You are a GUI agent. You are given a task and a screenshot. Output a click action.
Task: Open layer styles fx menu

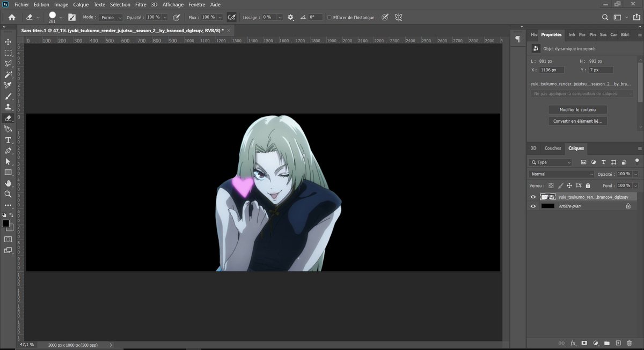coord(573,342)
